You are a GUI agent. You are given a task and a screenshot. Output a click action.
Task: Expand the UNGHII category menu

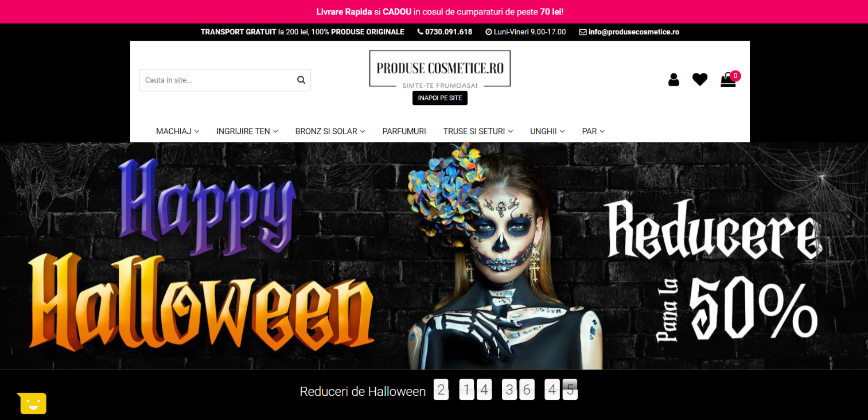(x=547, y=131)
